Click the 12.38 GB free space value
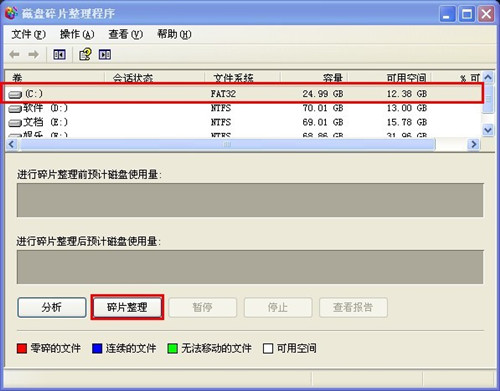Viewport: 500px width, 391px height. (407, 94)
